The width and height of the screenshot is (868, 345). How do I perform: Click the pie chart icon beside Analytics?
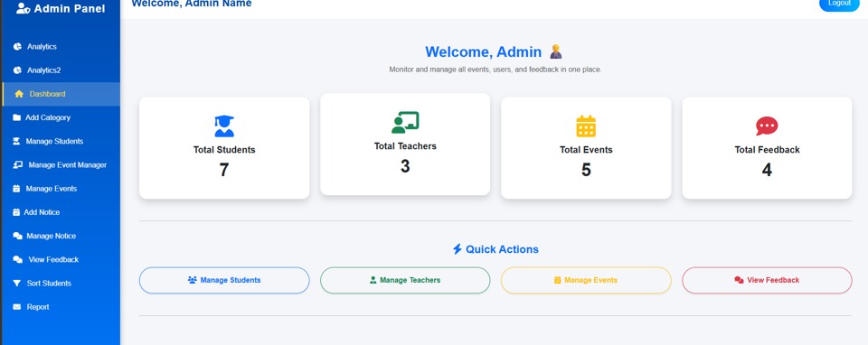17,46
